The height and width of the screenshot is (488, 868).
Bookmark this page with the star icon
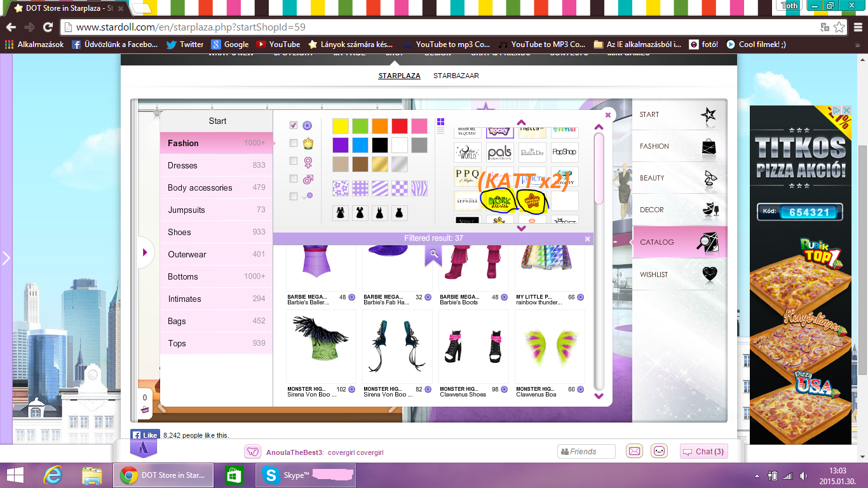[x=839, y=27]
